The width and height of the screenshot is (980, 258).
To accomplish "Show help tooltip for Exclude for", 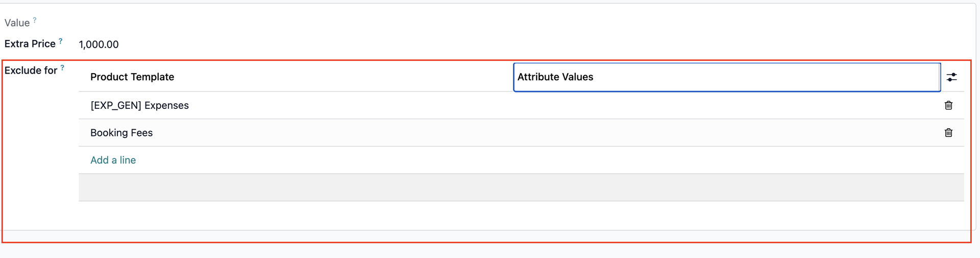I will click(62, 67).
